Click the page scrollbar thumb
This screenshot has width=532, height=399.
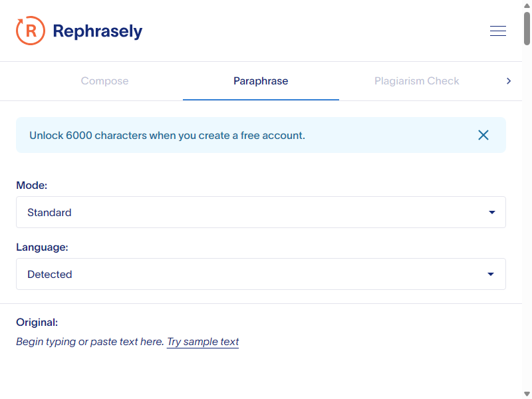527,29
